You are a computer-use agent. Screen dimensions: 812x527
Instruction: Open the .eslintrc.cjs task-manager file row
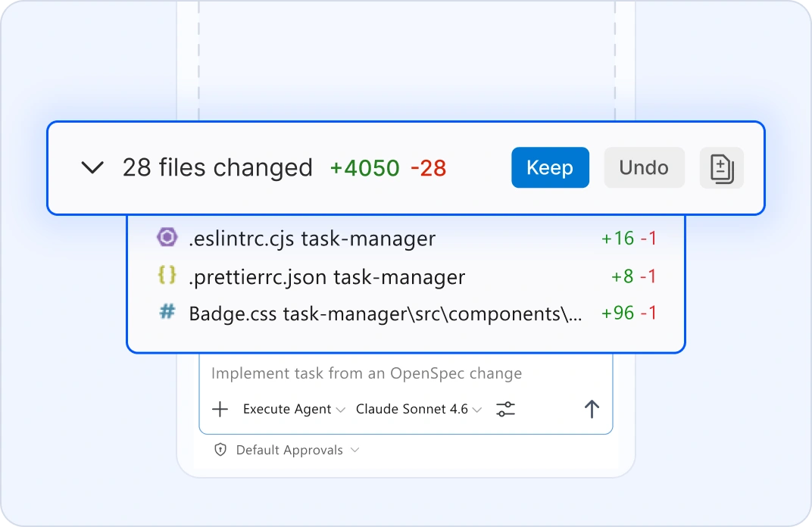(406, 238)
